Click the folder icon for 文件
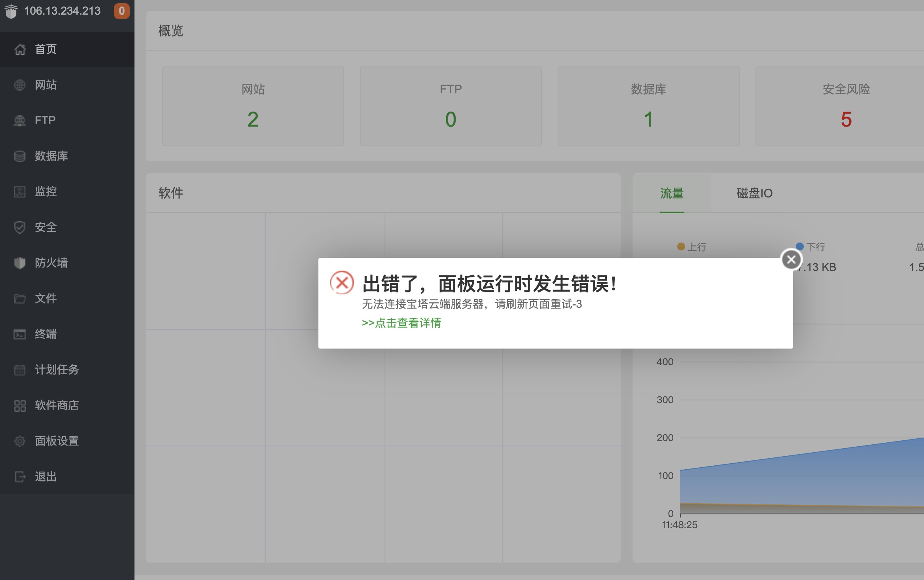Image resolution: width=924 pixels, height=580 pixels. tap(20, 299)
